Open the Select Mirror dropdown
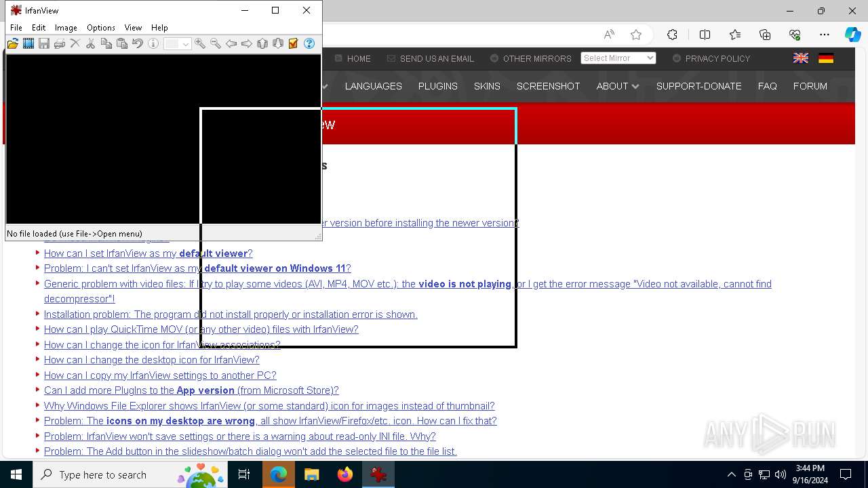Viewport: 868px width, 488px height. (x=618, y=58)
